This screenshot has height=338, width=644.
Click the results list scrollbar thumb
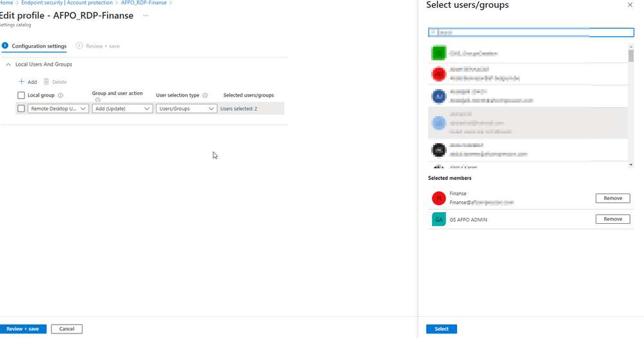click(631, 55)
